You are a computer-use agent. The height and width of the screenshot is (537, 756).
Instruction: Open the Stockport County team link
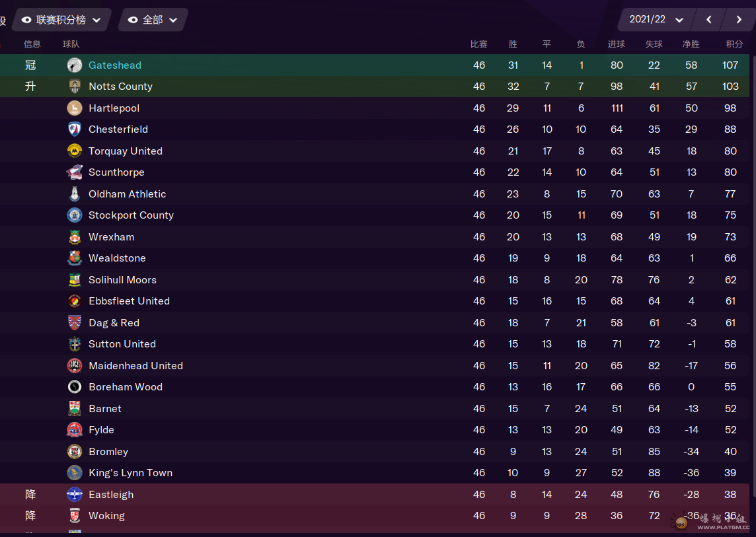tap(131, 215)
